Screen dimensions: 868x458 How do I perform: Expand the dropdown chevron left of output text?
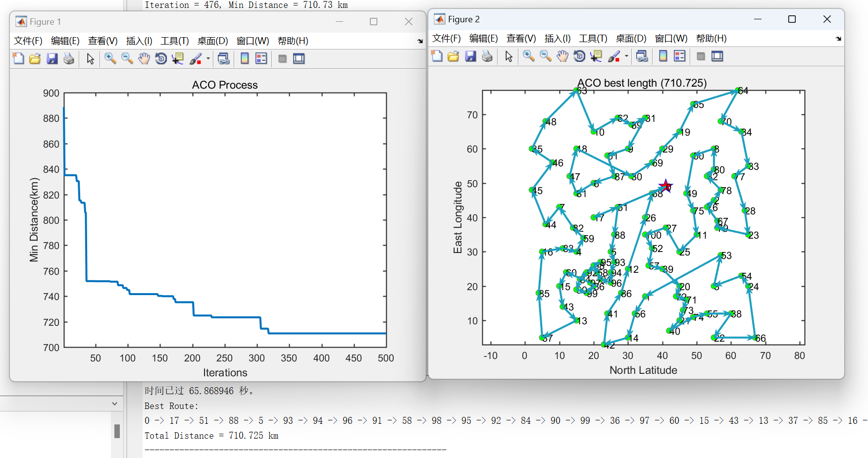tap(114, 404)
